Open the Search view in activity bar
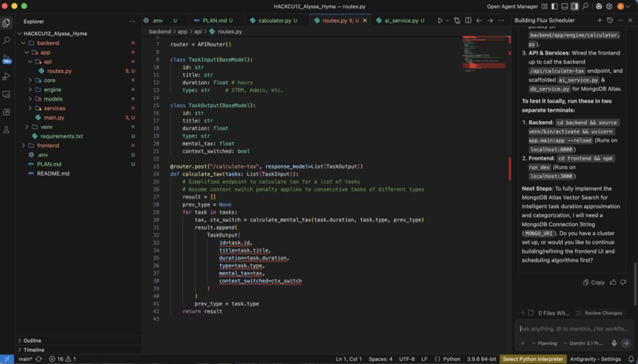Screen dimensions: 638x364 click(x=6, y=40)
